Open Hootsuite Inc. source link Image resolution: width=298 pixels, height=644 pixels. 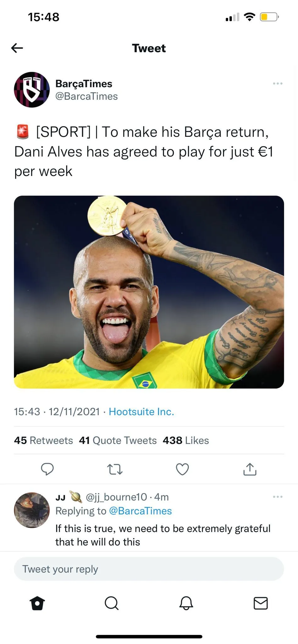click(141, 412)
